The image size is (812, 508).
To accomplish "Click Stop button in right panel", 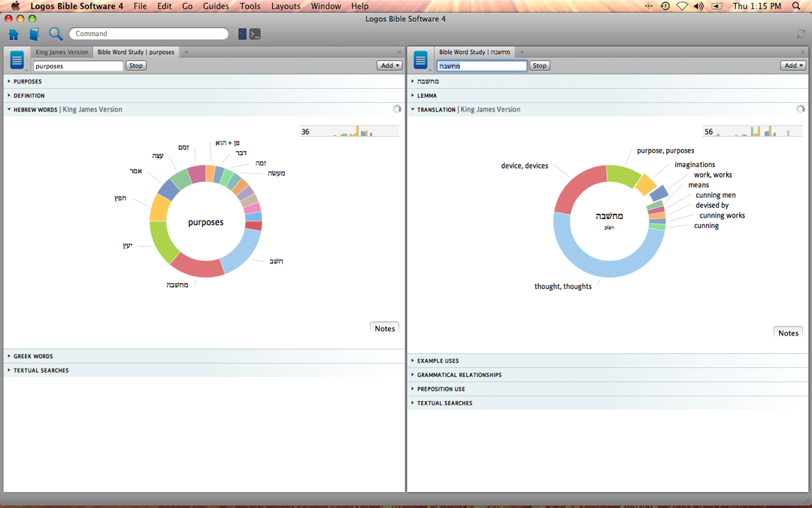I will pyautogui.click(x=540, y=65).
